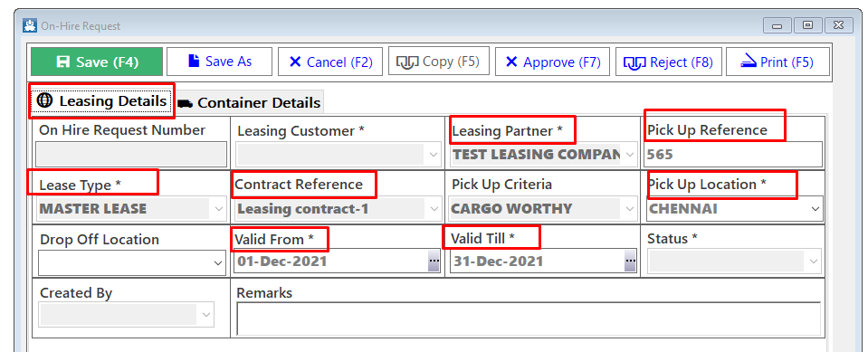
Task: Click the Approve (F7) X icon
Action: click(x=511, y=62)
